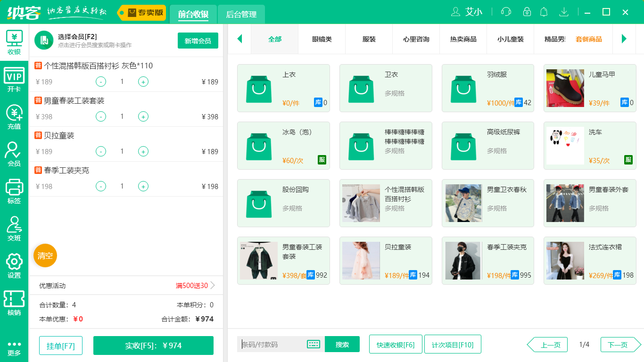Image resolution: width=644 pixels, height=362 pixels.
Task: Click the headset customer support icon
Action: (x=505, y=12)
